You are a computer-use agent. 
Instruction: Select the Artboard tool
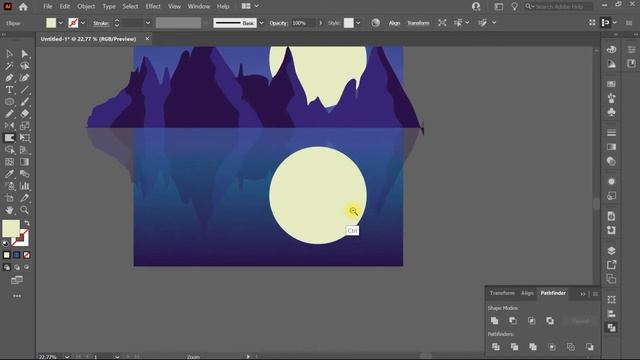pyautogui.click(x=9, y=198)
